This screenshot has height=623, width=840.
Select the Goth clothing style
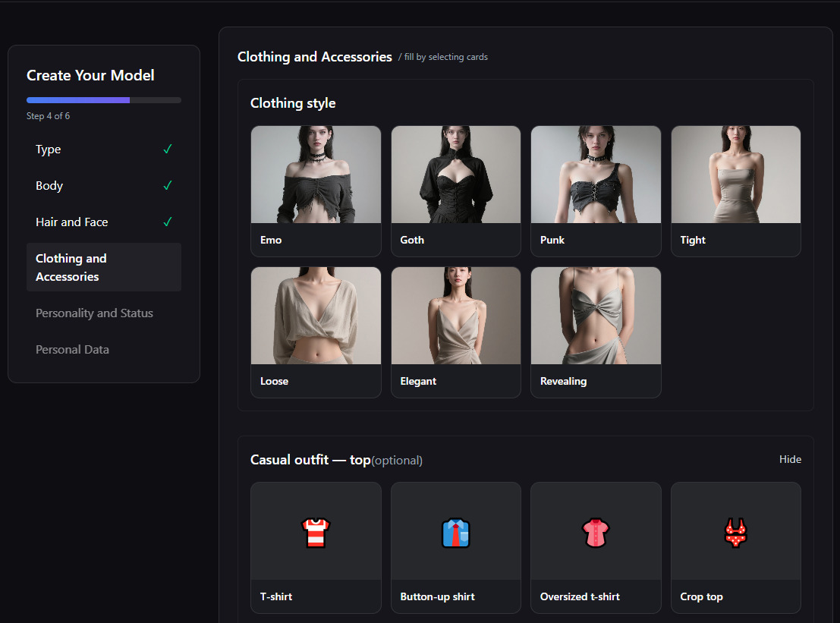(455, 190)
